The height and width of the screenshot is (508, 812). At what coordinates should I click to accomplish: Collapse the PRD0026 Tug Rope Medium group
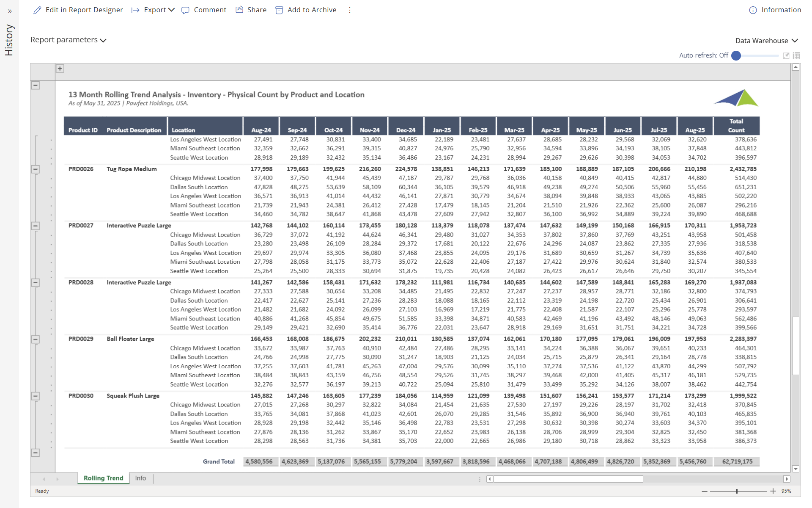[36, 169]
